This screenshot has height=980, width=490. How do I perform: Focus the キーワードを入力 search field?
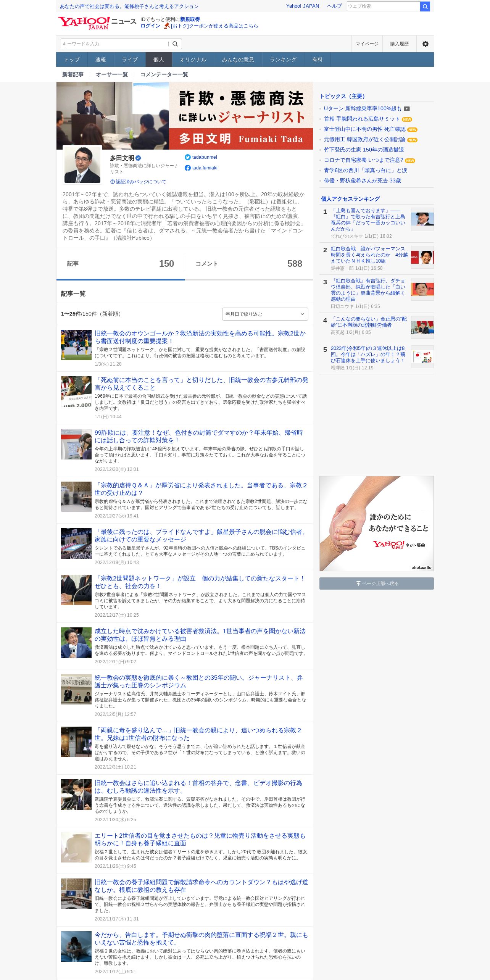pyautogui.click(x=114, y=44)
